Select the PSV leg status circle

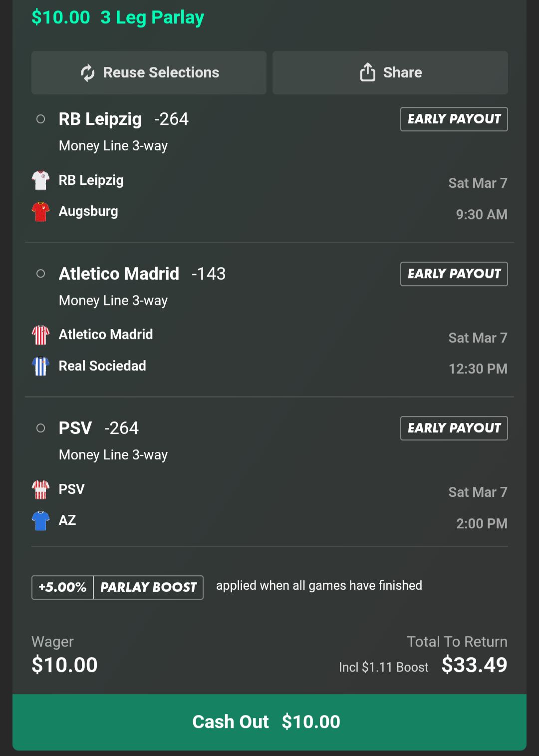pyautogui.click(x=41, y=428)
